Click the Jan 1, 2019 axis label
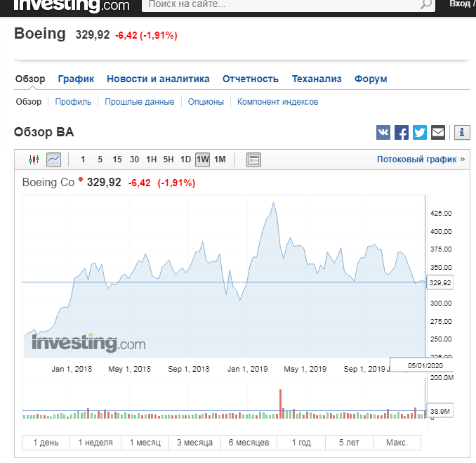Screen dimensions: 476x463 [247, 369]
